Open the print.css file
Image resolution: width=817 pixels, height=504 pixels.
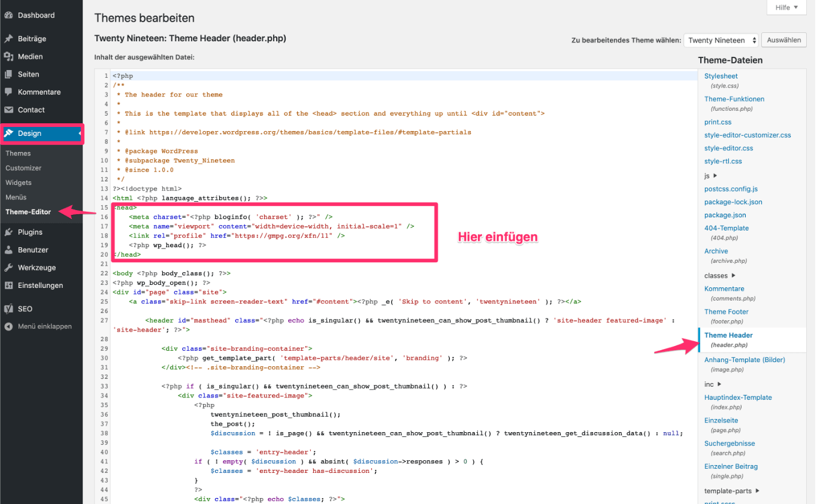coord(718,122)
